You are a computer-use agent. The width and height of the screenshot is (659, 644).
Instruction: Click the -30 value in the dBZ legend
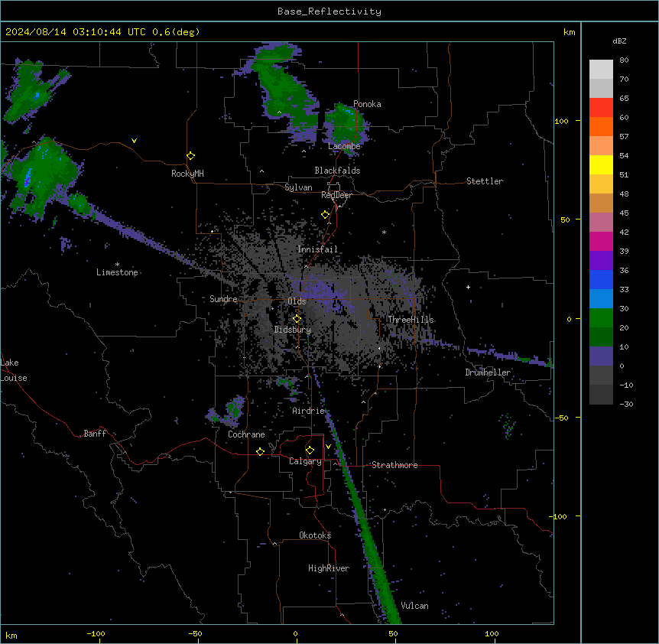coord(626,405)
